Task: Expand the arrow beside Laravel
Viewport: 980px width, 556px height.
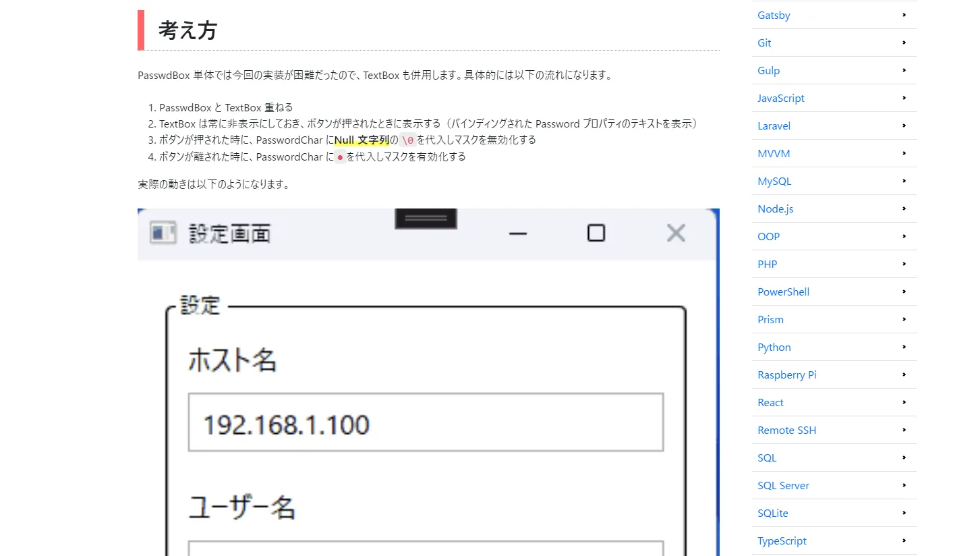Action: click(x=904, y=126)
